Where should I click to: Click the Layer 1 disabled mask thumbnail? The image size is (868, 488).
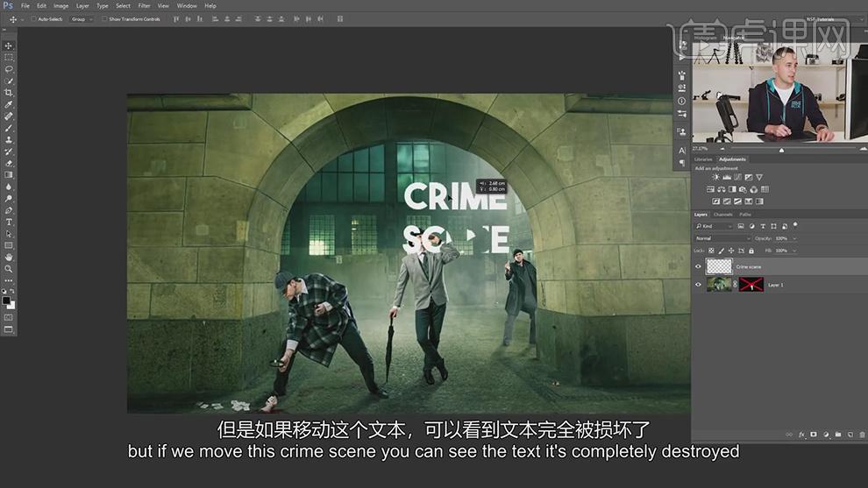point(751,285)
